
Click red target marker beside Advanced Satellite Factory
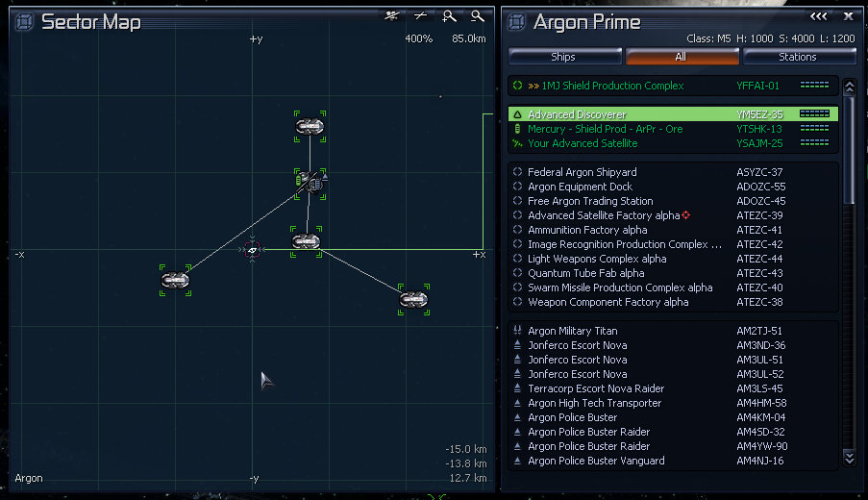[x=686, y=214]
